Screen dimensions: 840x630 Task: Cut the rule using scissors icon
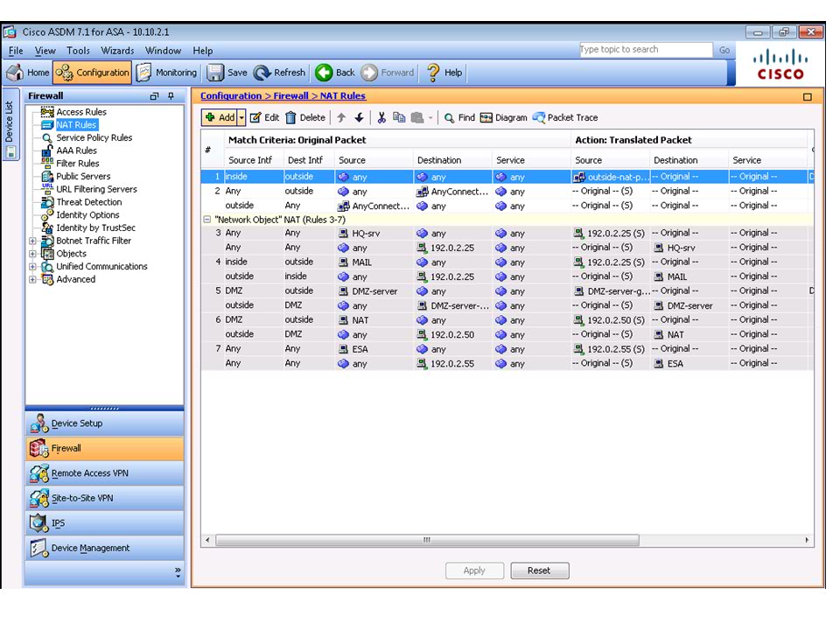[x=381, y=117]
